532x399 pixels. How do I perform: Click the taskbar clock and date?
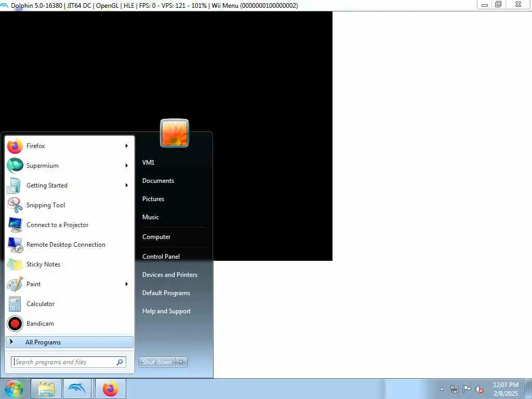(x=506, y=389)
